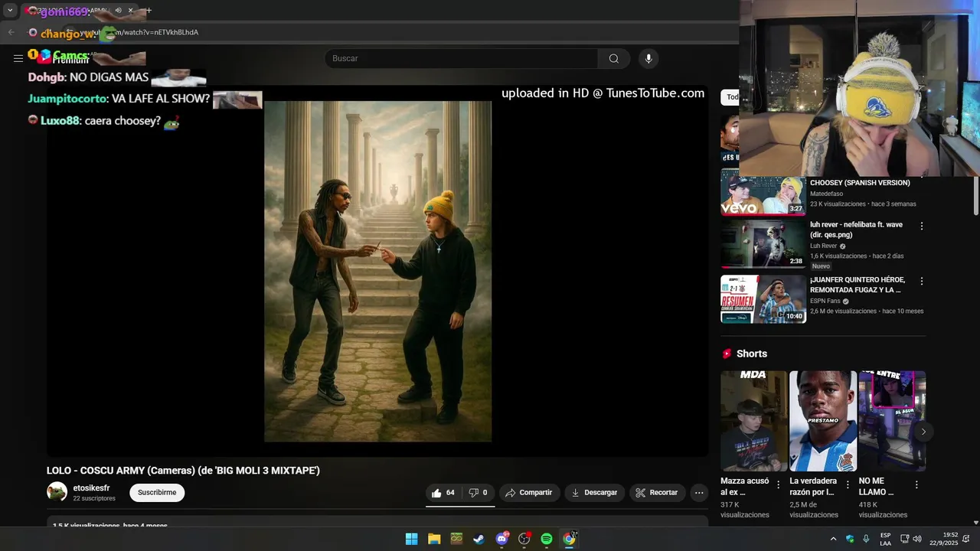
Task: Open the YouTube hamburger guide menu
Action: 18,58
